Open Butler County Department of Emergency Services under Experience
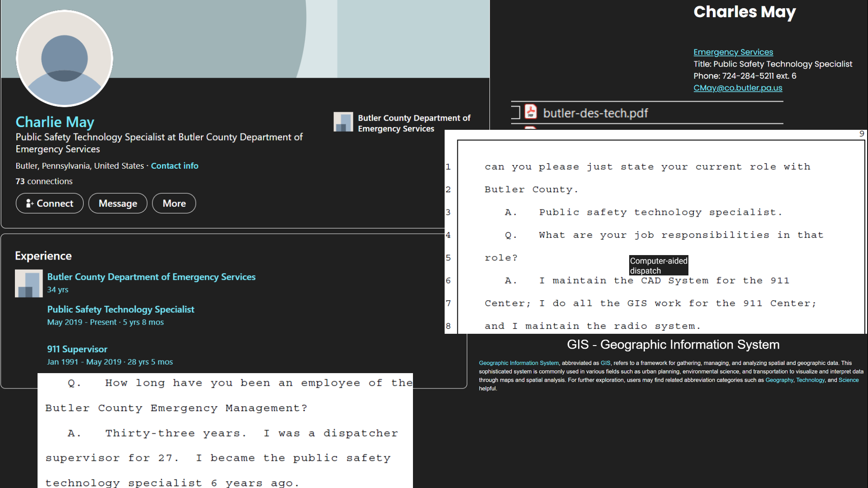The width and height of the screenshot is (868, 488). 151,276
